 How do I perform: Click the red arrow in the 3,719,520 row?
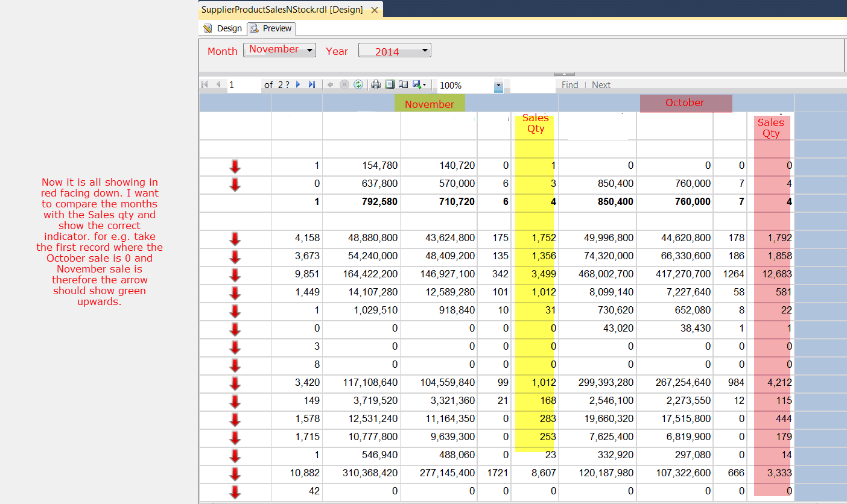235,402
